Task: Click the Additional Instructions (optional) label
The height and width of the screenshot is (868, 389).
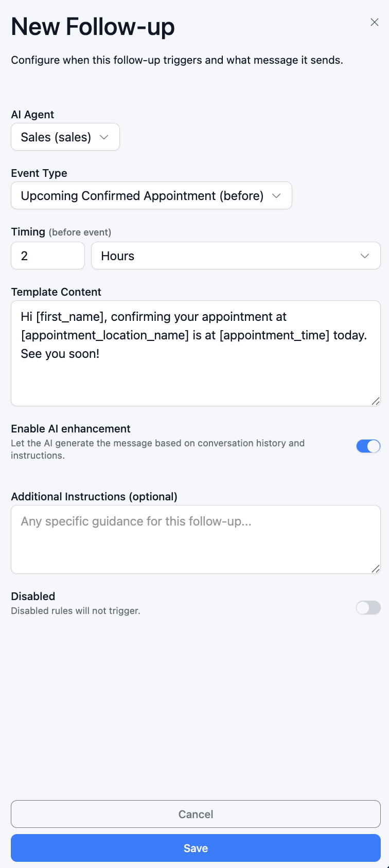Action: [x=94, y=497]
